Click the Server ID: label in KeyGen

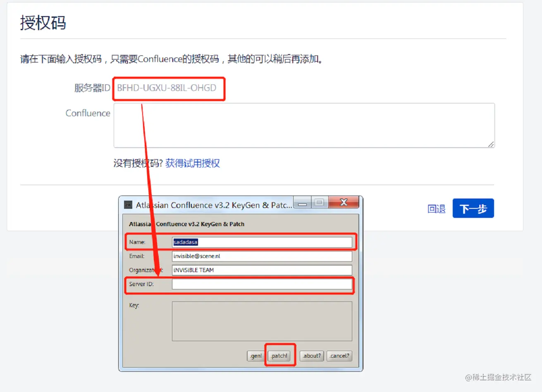(141, 284)
